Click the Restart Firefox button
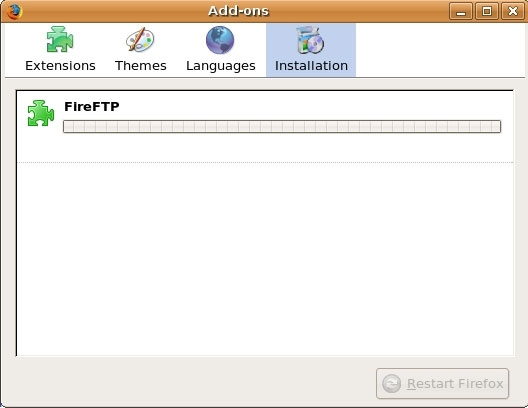Screen dimensions: 528x408 442,383
